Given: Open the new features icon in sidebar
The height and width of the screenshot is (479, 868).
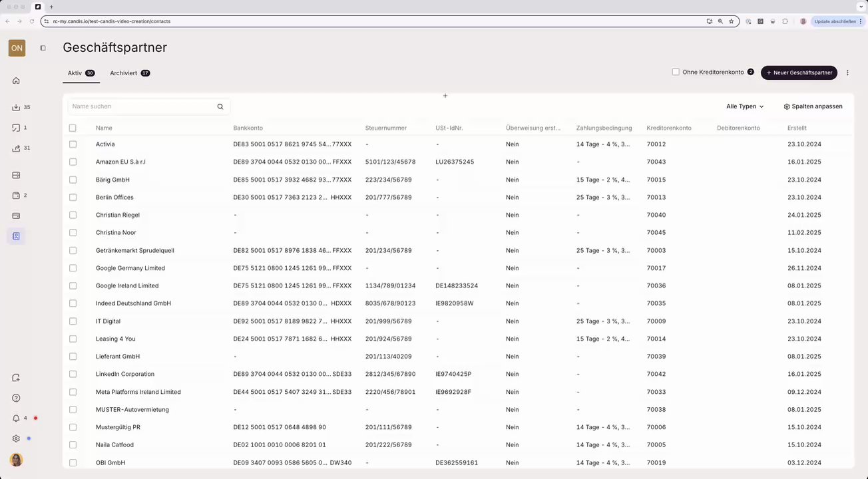Looking at the screenshot, I should pyautogui.click(x=16, y=378).
